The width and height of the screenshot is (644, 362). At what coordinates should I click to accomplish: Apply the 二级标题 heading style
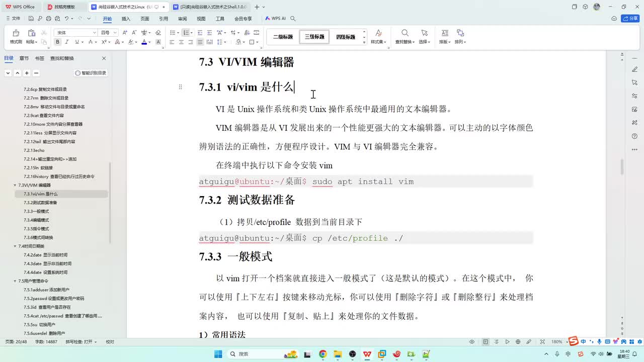pyautogui.click(x=283, y=37)
